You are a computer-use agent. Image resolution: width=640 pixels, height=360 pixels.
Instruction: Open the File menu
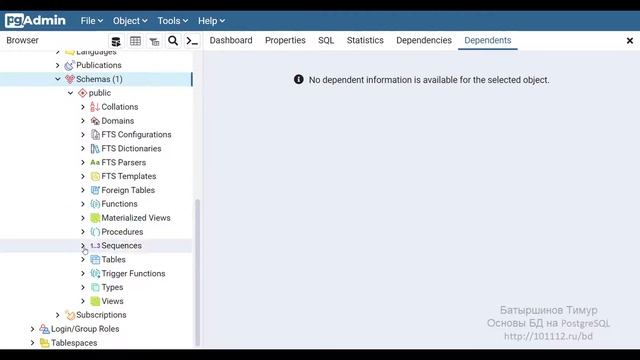[91, 21]
